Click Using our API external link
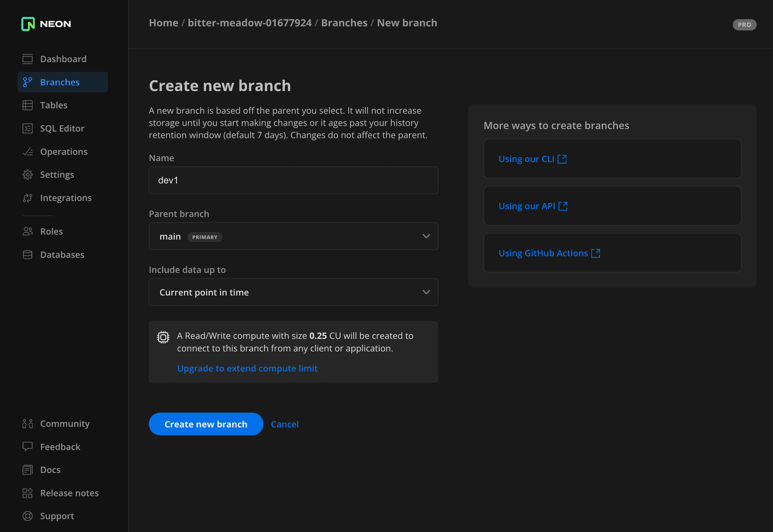The image size is (773, 532). coord(533,206)
